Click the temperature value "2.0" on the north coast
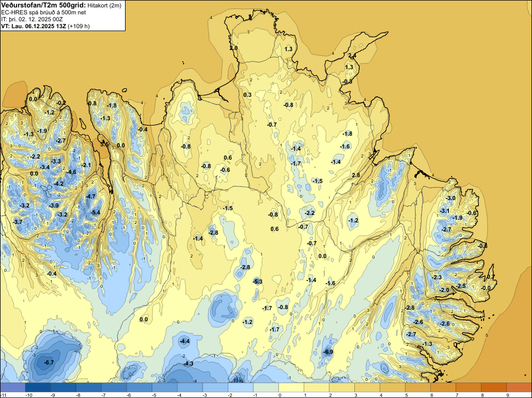The width and height of the screenshot is (532, 398). coord(234,48)
